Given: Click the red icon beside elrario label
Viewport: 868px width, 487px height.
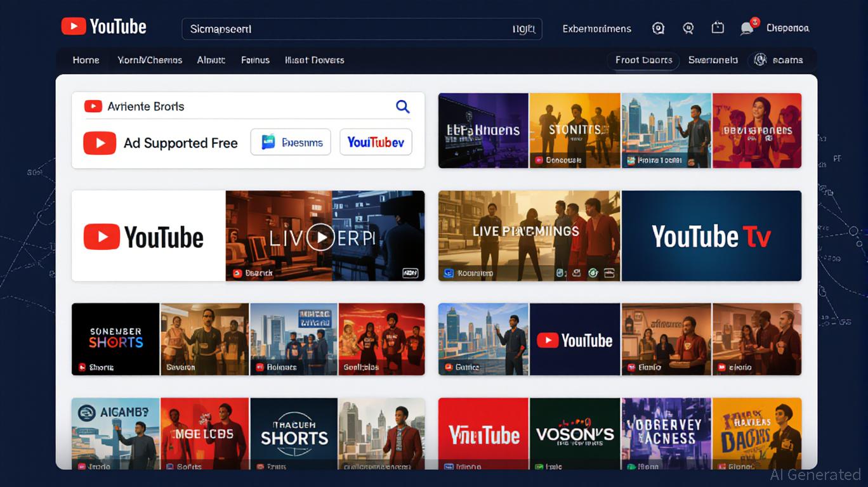Looking at the screenshot, I should coord(721,367).
